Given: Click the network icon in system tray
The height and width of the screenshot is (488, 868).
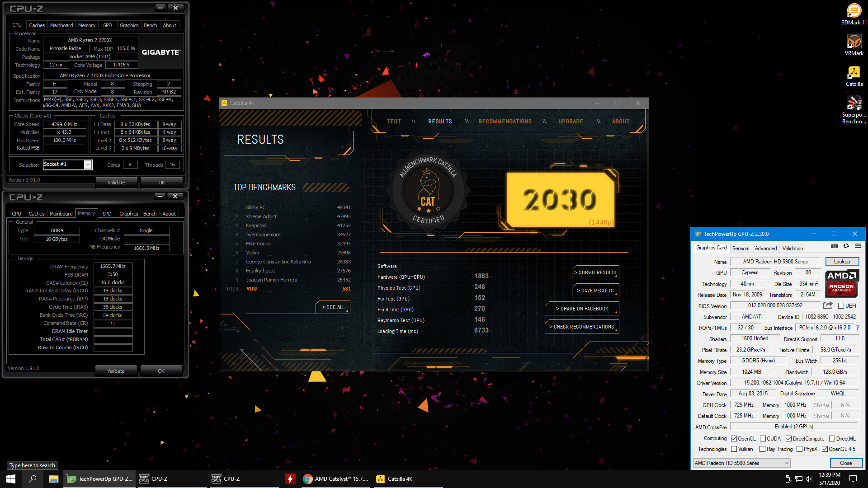Looking at the screenshot, I should point(798,479).
